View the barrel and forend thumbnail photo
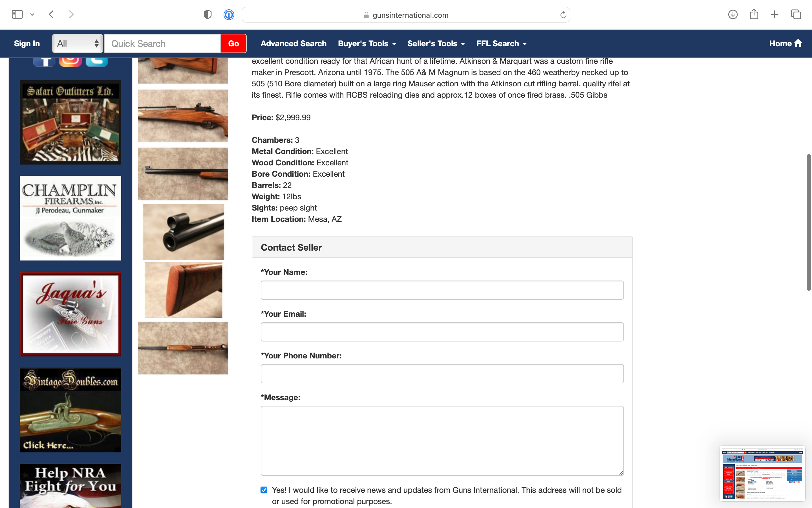Image resolution: width=812 pixels, height=508 pixels. point(183,174)
